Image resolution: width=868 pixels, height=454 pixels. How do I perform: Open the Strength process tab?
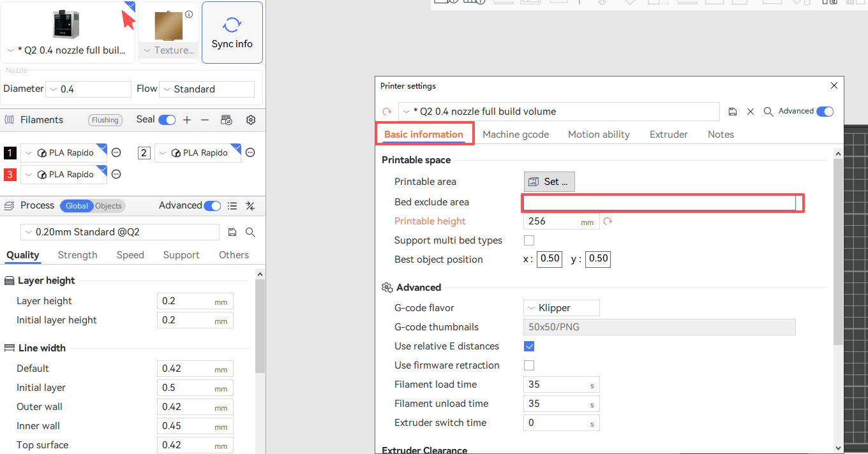point(77,255)
